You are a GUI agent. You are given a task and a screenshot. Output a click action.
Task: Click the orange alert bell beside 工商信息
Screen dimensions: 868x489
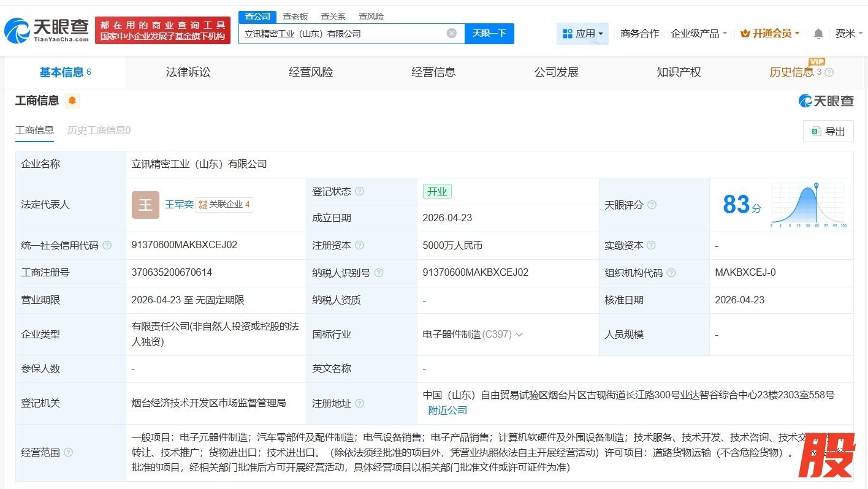click(x=72, y=101)
